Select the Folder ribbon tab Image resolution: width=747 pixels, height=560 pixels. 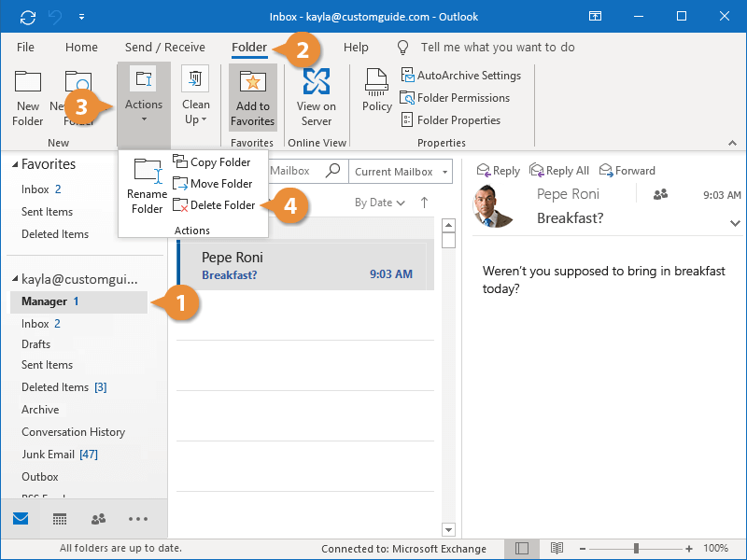(249, 48)
